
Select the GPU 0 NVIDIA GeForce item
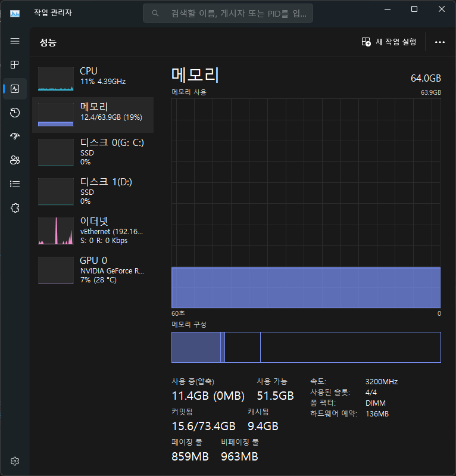pos(93,270)
